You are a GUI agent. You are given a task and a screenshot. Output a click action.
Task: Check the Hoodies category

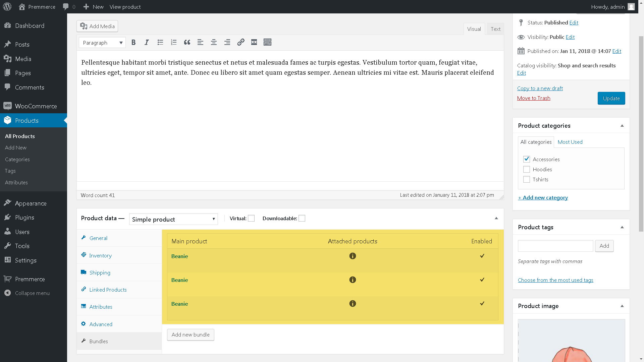pyautogui.click(x=527, y=170)
